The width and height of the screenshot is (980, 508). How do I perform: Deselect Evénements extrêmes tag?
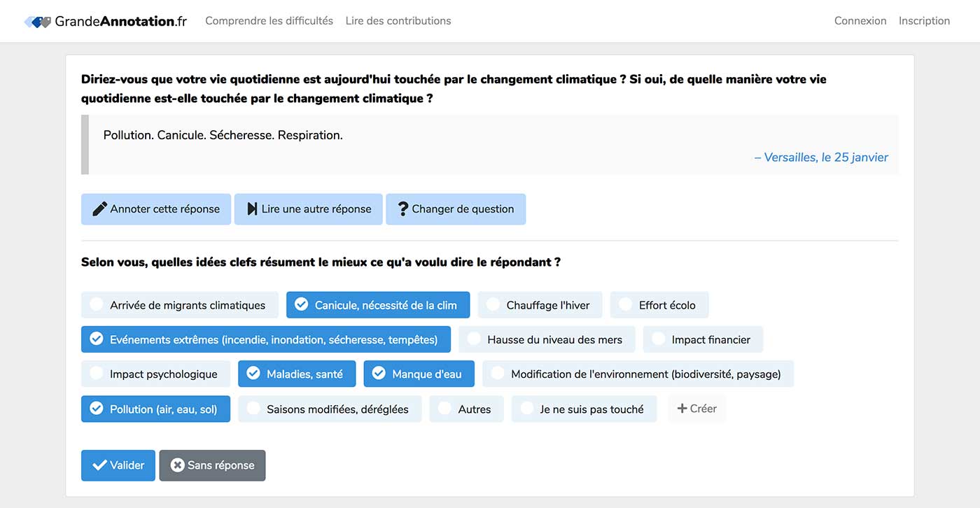[266, 339]
